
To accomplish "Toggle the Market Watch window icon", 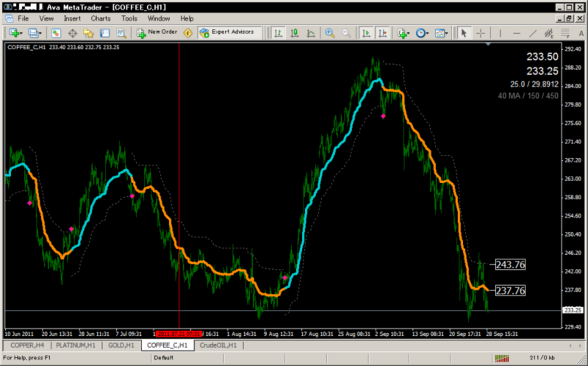I will point(56,33).
